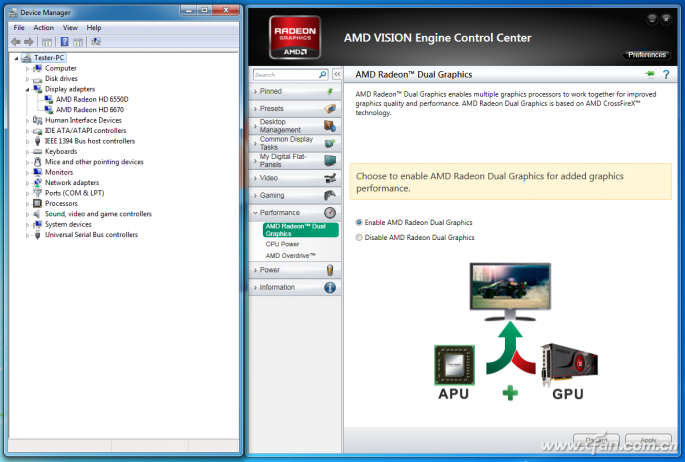Screen dimensions: 685x462
Task: Click the Properties icon in Device Manager toolbar
Action: (x=78, y=42)
